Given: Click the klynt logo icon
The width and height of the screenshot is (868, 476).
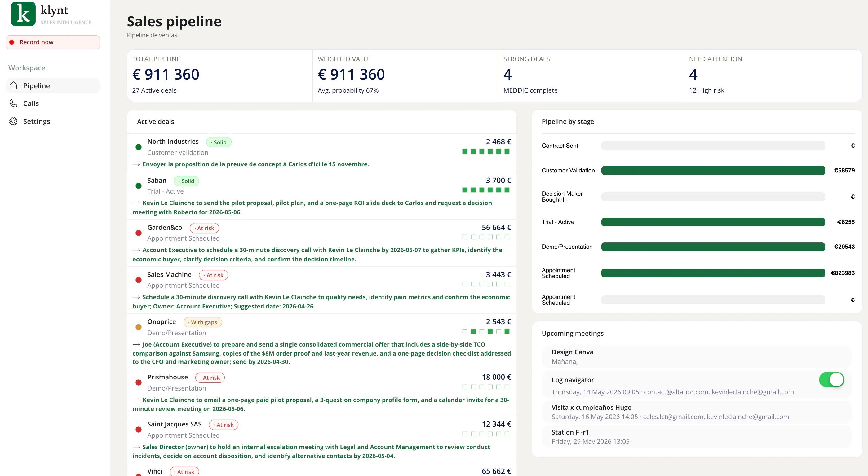Looking at the screenshot, I should pos(23,14).
